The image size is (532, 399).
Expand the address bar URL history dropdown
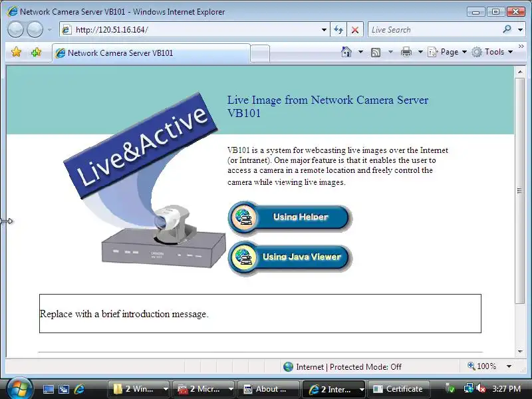coord(325,30)
